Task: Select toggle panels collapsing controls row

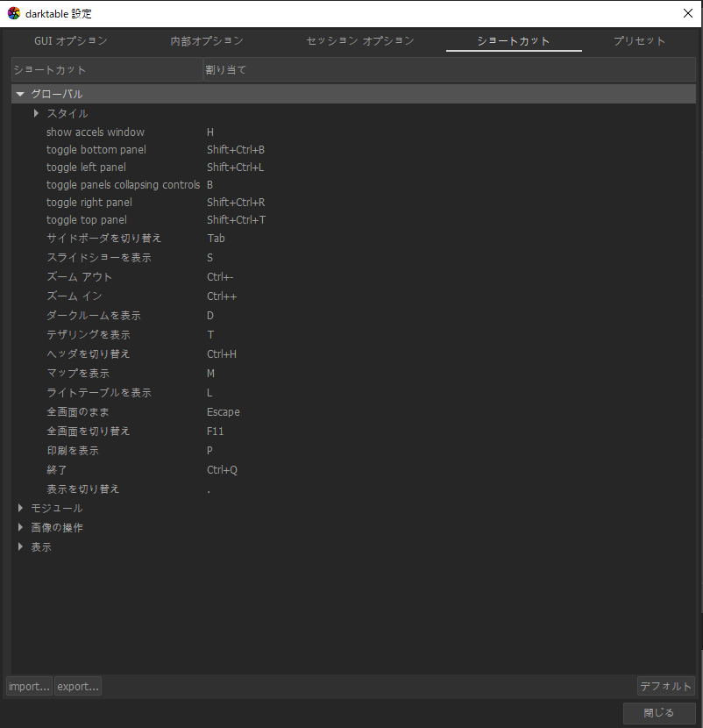Action: pos(353,185)
